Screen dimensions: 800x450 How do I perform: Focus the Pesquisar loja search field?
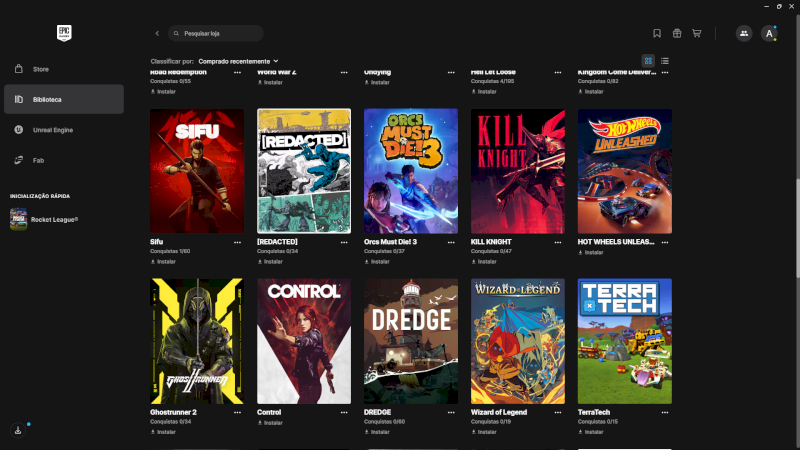coord(216,33)
